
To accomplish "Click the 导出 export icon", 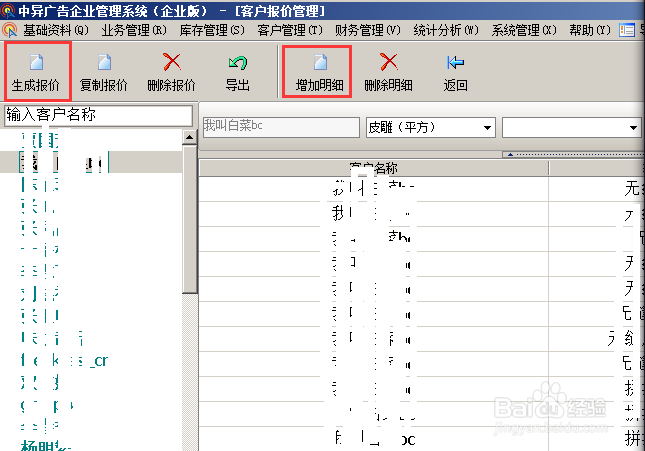I will point(238,63).
